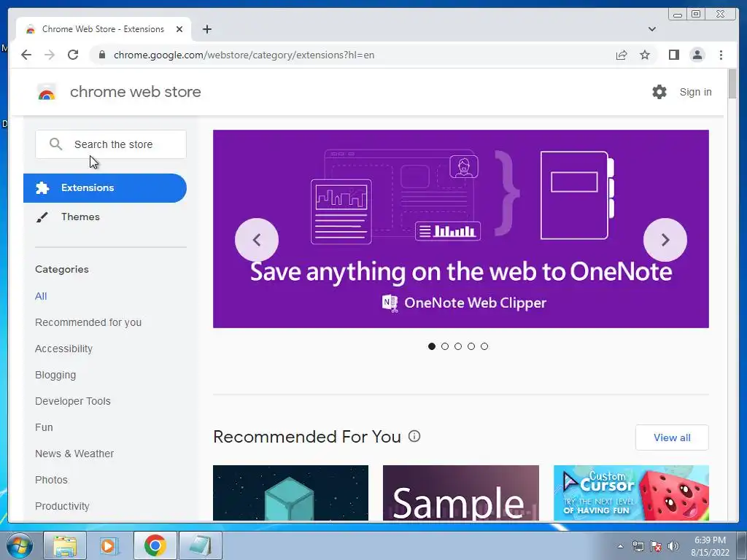Open Recommended for you category
Image resolution: width=747 pixels, height=560 pixels.
pyautogui.click(x=88, y=322)
